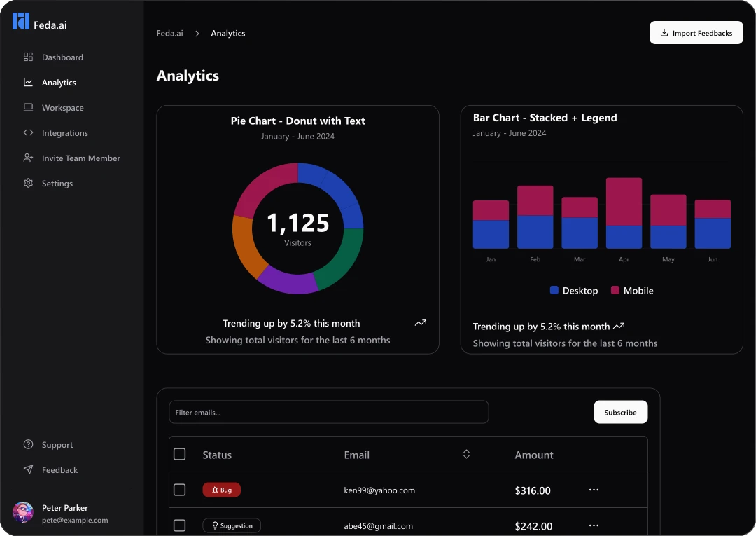Click the pete@example.com account text
The width and height of the screenshot is (756, 536).
[75, 520]
